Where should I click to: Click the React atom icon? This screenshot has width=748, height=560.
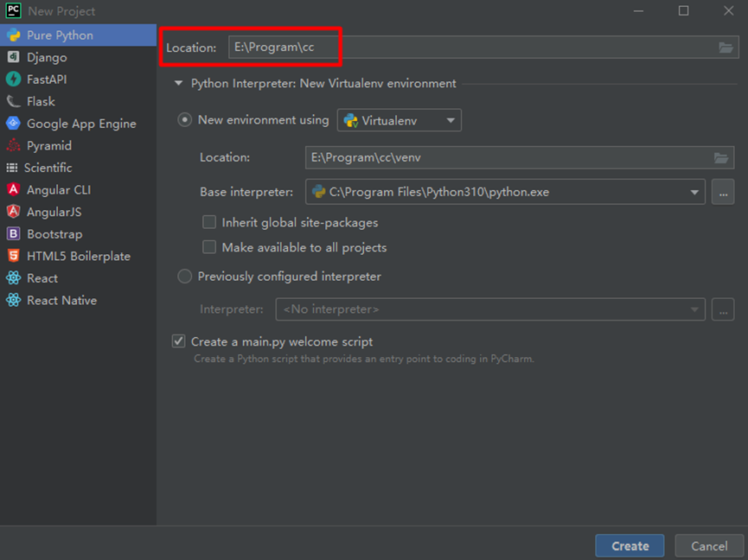click(13, 278)
